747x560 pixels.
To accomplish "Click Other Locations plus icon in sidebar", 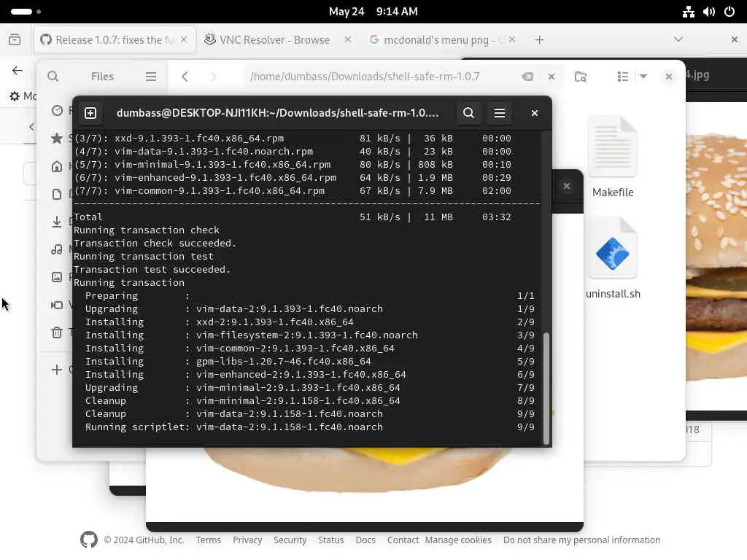I will [x=57, y=370].
